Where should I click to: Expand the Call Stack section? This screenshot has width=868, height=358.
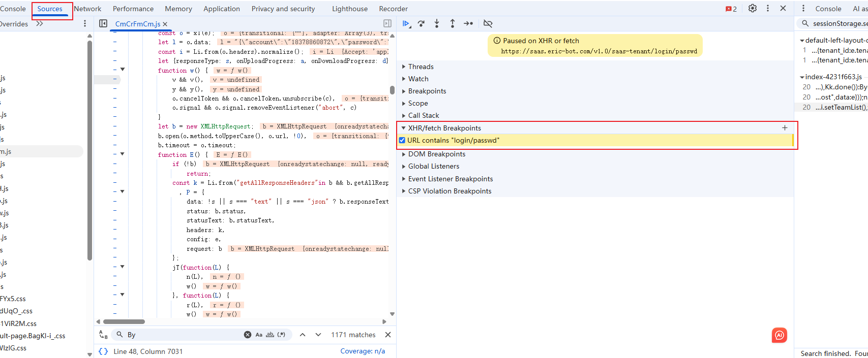click(x=404, y=115)
